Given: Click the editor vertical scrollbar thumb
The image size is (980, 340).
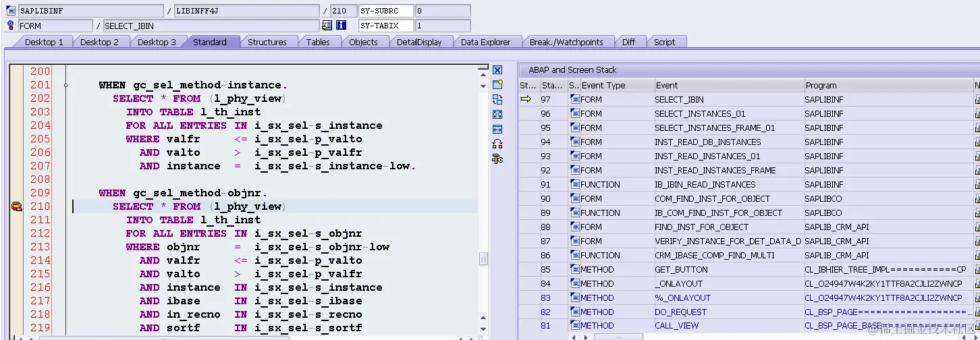Looking at the screenshot, I should (x=483, y=259).
